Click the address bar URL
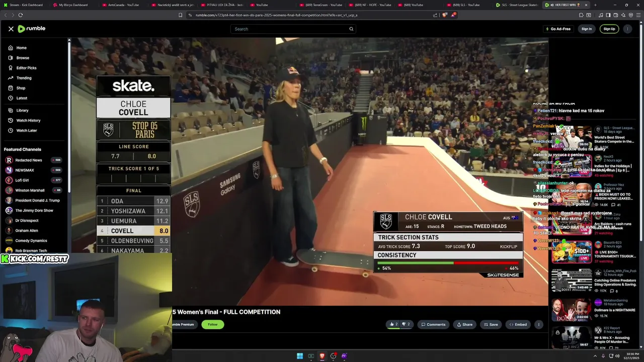This screenshot has height=362, width=644. click(276, 15)
